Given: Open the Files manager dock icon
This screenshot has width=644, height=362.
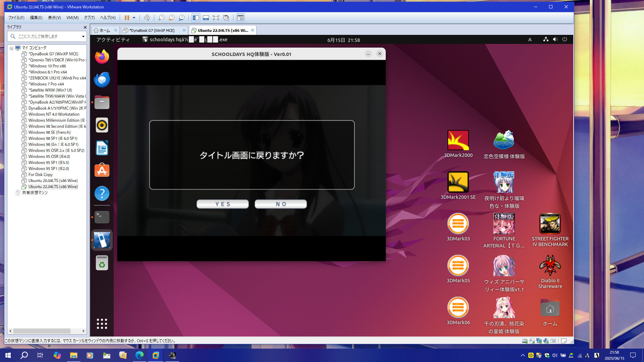Looking at the screenshot, I should coord(102,102).
